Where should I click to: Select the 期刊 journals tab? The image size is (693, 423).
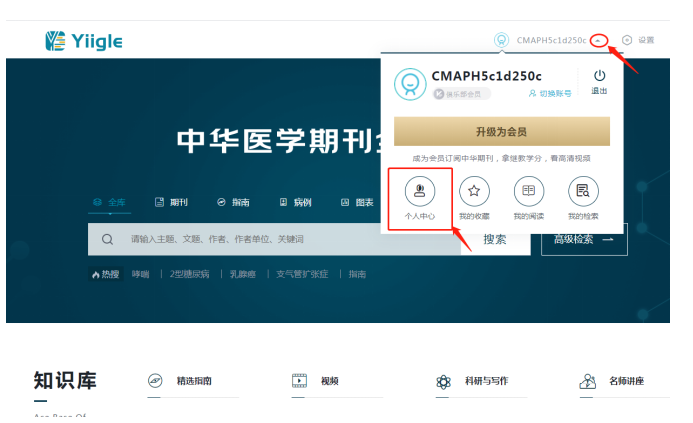pos(171,202)
